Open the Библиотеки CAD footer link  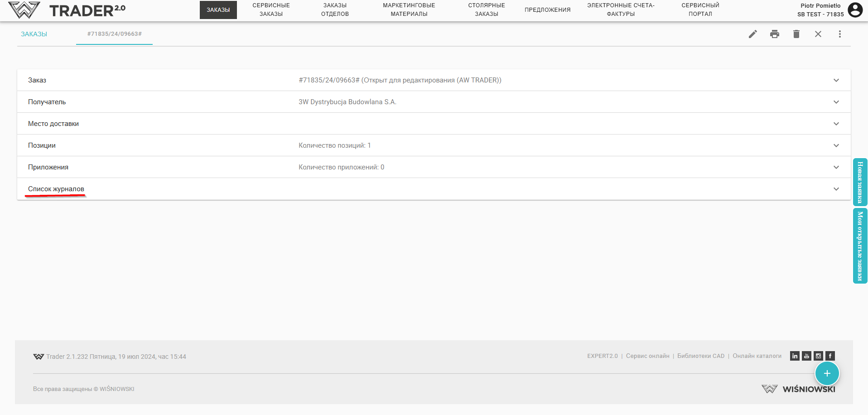701,356
